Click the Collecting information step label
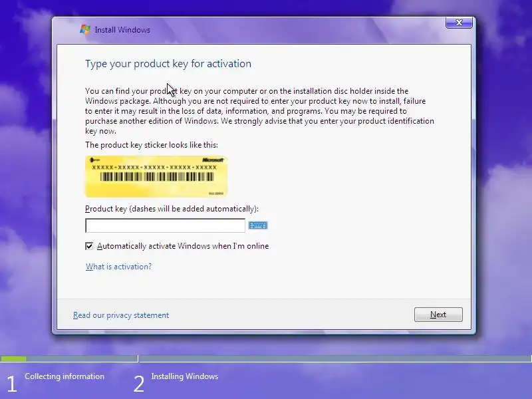Screen dimensions: 532x399 [x=65, y=376]
